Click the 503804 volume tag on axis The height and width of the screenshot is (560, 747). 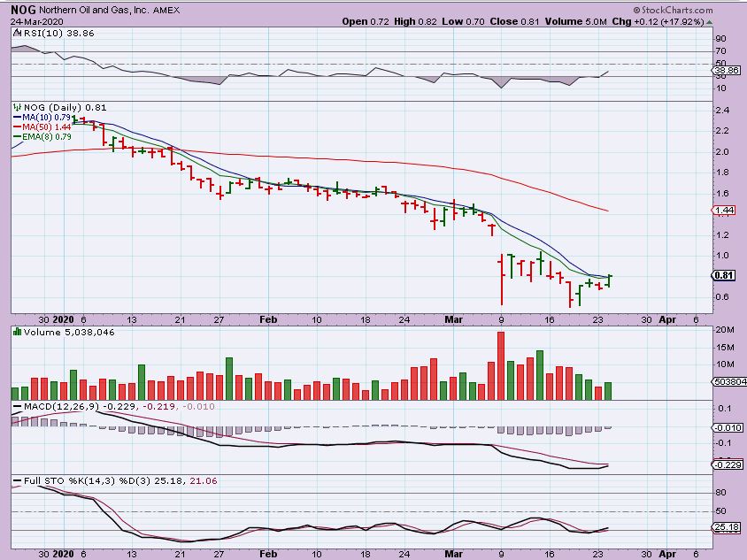[x=729, y=381]
